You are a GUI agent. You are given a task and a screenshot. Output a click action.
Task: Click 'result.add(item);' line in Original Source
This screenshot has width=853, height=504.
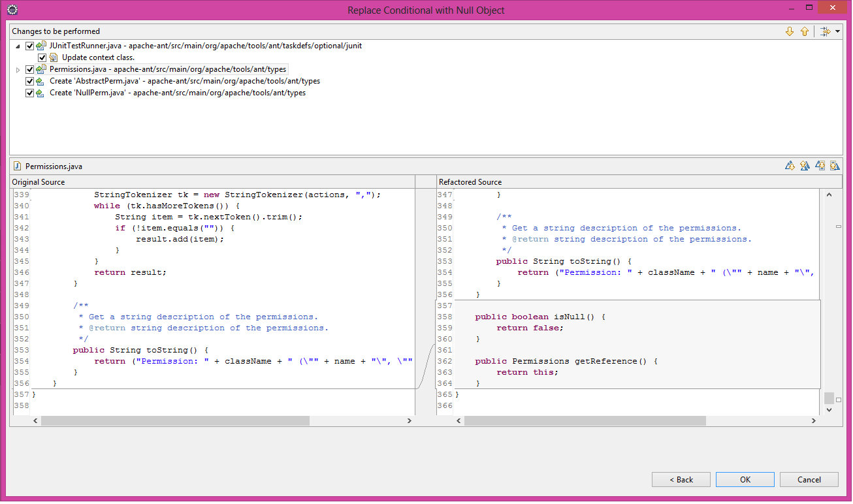click(x=180, y=239)
